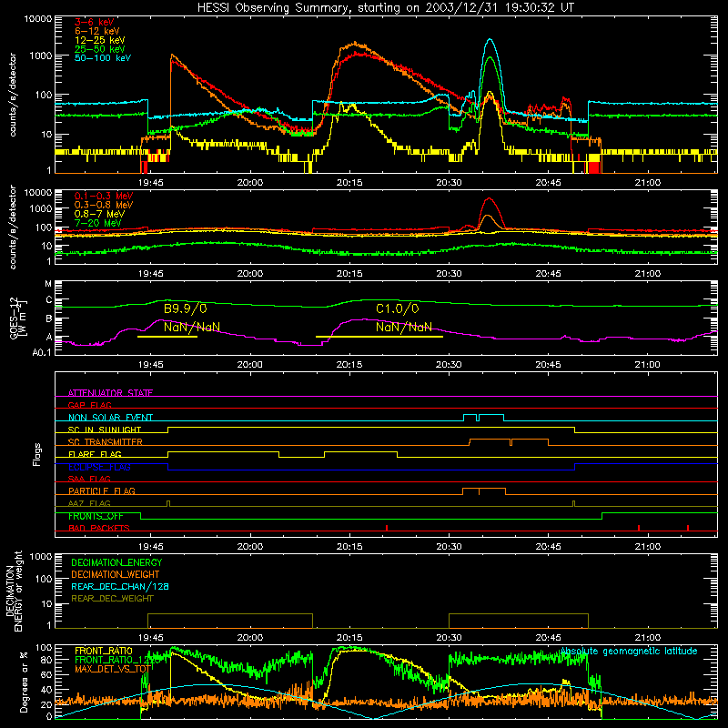Select the FLARE_FLAG label
The height and width of the screenshot is (728, 728).
95,454
